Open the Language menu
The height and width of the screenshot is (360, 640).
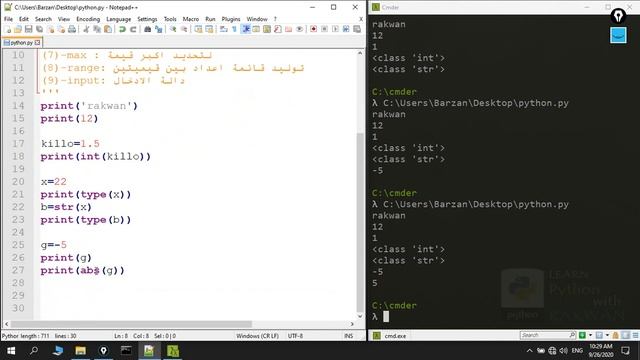pos(118,19)
